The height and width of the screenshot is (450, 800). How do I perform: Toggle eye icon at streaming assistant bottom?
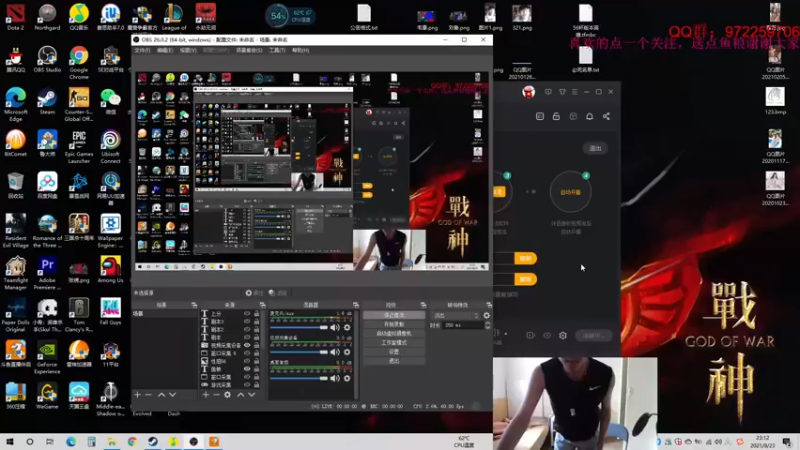(x=547, y=335)
